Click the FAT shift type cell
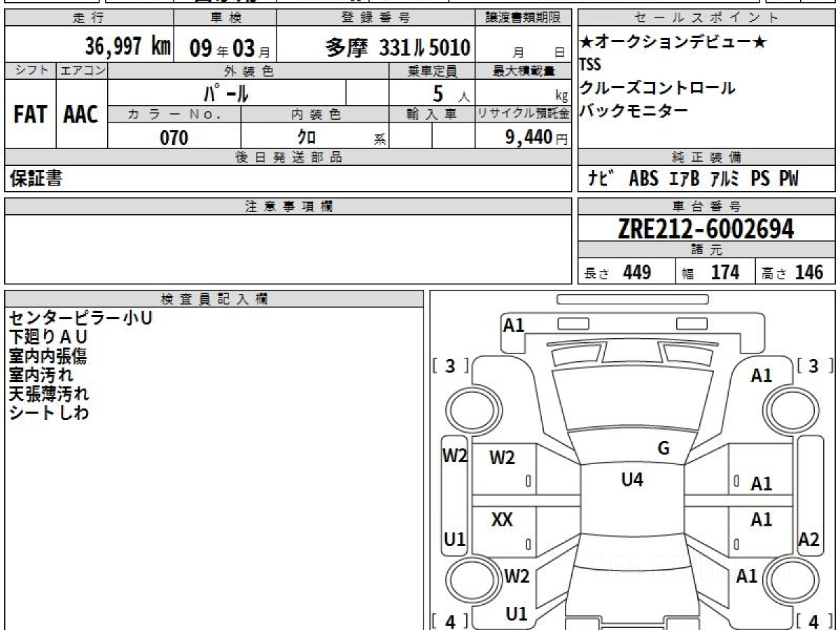840x630 pixels. [x=30, y=115]
